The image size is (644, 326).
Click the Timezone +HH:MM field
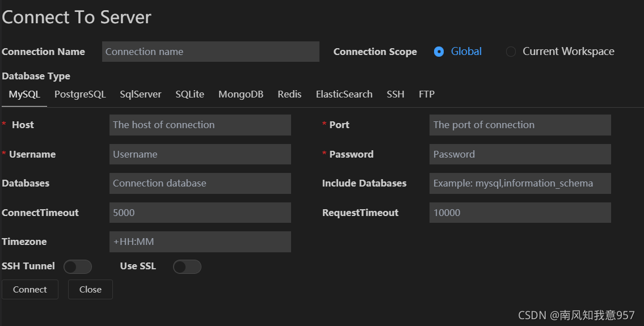click(200, 242)
